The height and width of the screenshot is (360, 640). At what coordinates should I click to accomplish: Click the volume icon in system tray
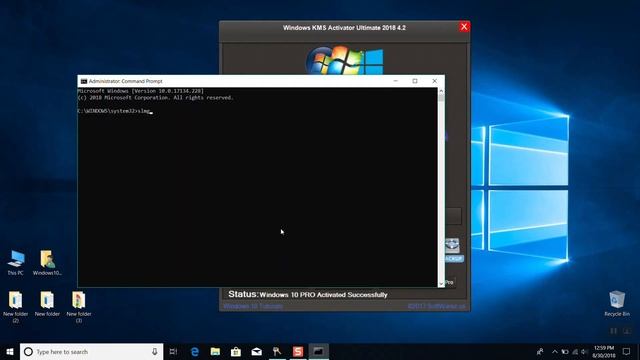(584, 351)
